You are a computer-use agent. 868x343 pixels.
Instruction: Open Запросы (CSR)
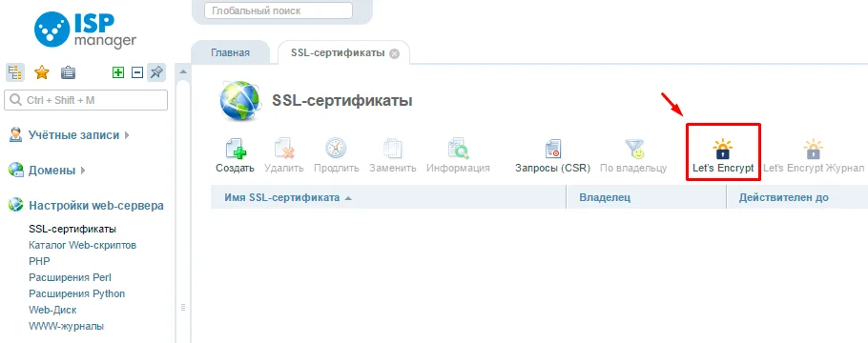coord(553,156)
